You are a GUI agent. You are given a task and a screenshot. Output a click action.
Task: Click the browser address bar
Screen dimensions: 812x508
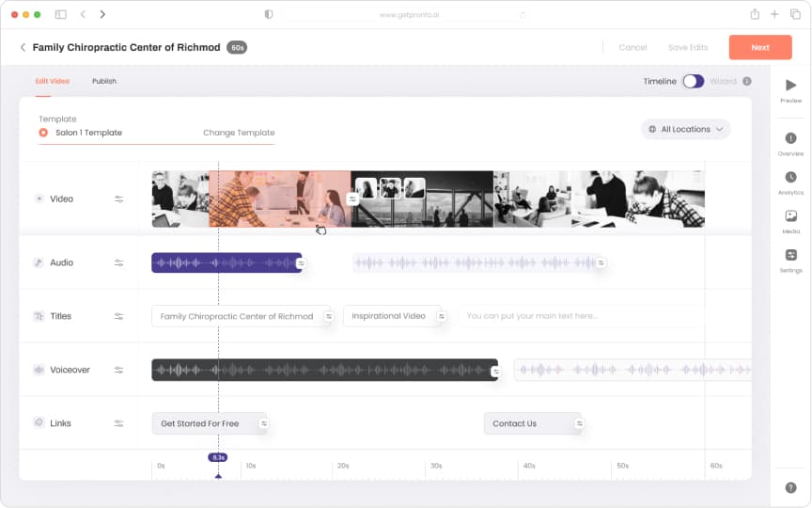pos(407,14)
